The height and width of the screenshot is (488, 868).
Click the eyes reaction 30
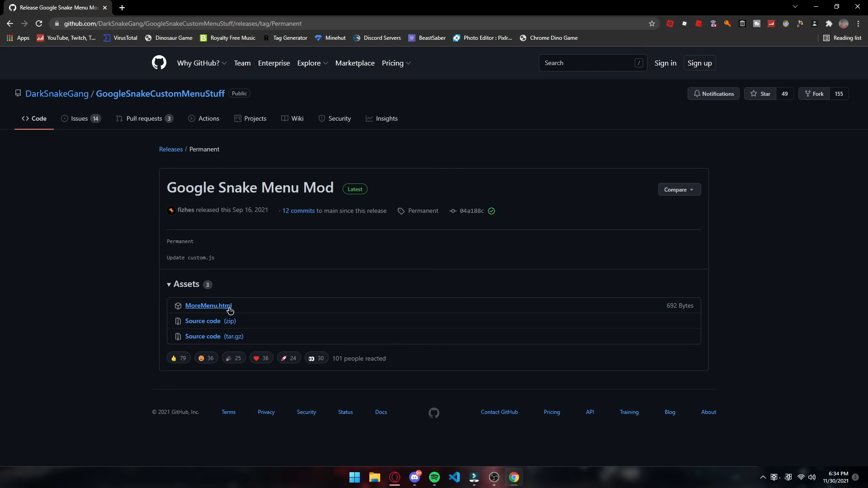coord(316,358)
